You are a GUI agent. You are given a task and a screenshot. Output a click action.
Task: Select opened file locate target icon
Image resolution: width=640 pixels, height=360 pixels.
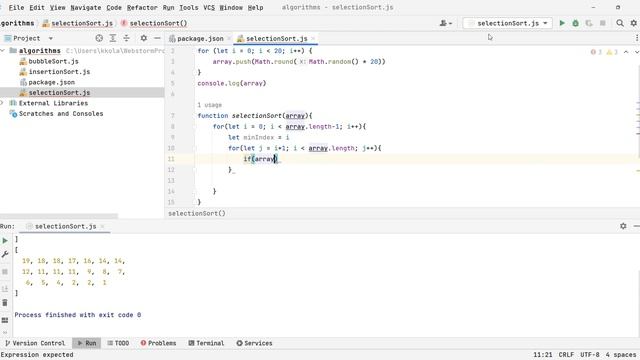tap(99, 38)
